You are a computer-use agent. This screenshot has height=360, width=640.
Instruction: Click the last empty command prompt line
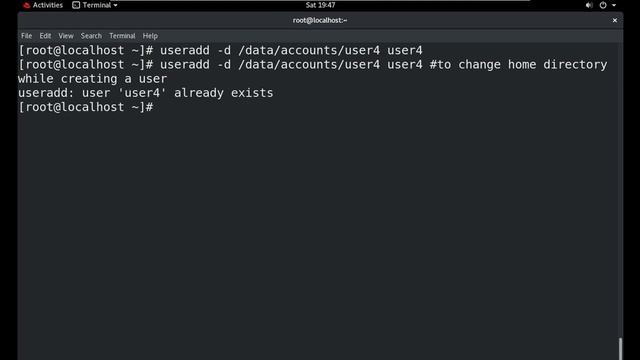(x=86, y=107)
